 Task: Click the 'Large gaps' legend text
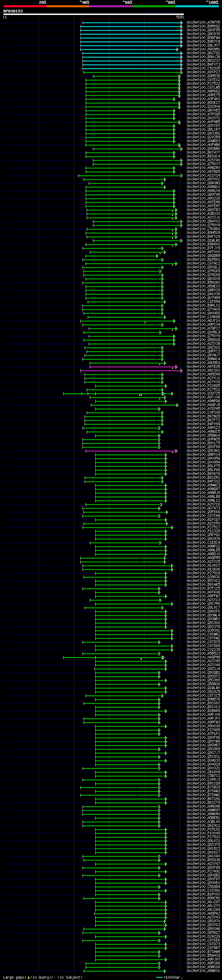pos(15,977)
